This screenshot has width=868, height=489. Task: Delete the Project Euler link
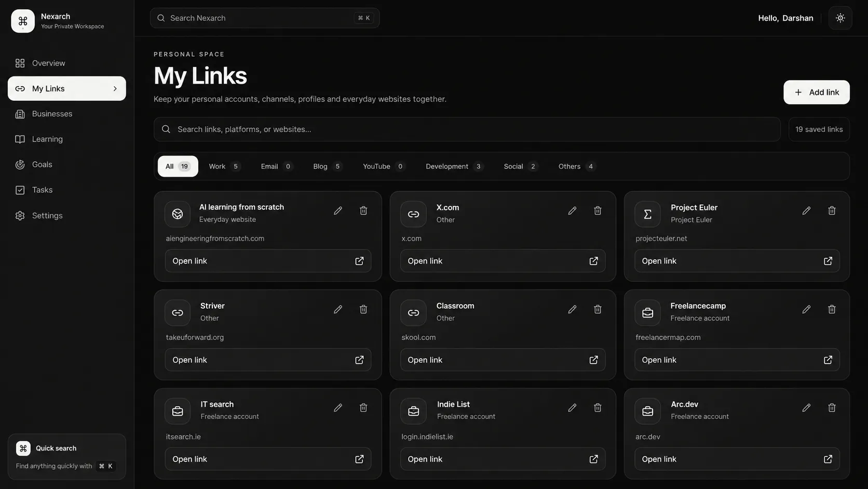tap(832, 210)
